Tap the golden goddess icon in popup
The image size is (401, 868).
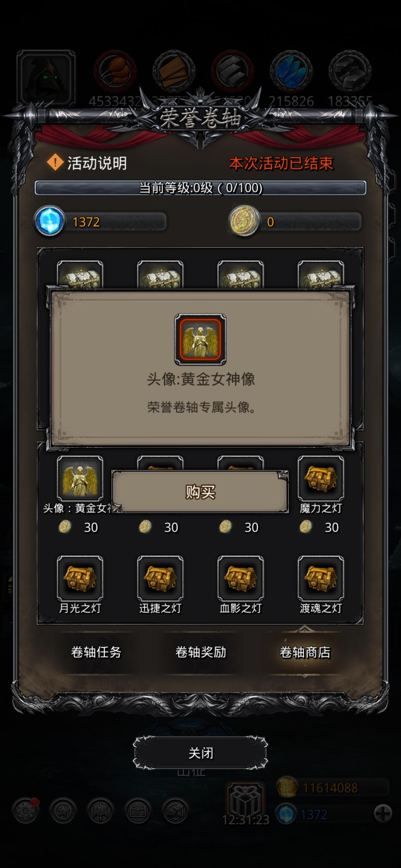200,339
